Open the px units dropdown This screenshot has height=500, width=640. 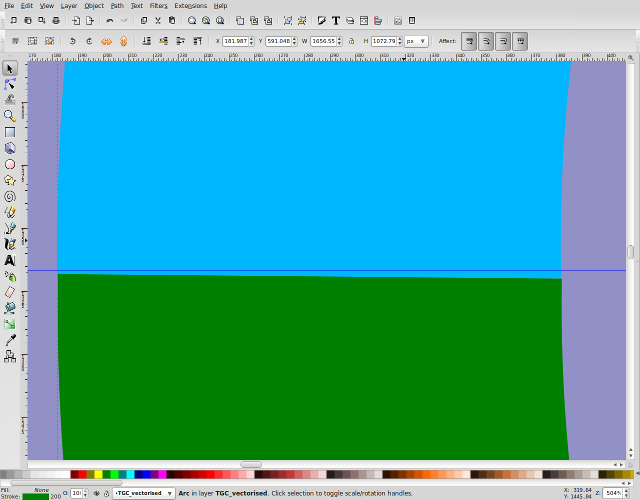coord(415,41)
